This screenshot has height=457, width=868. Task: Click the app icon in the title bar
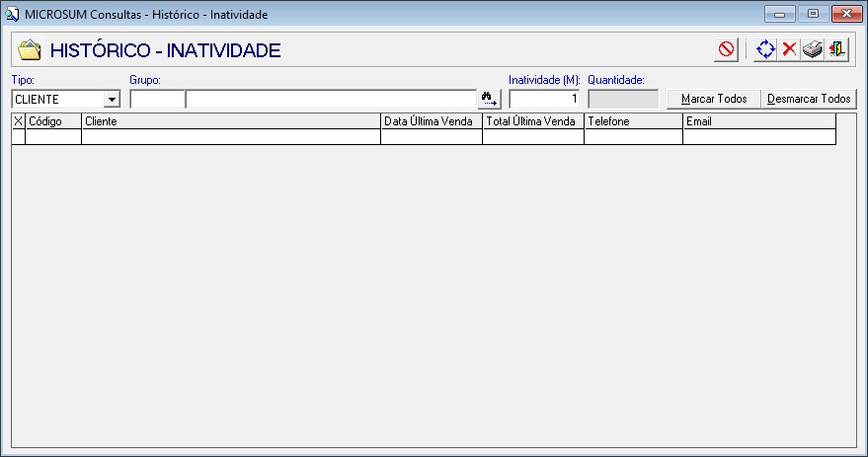(12, 15)
